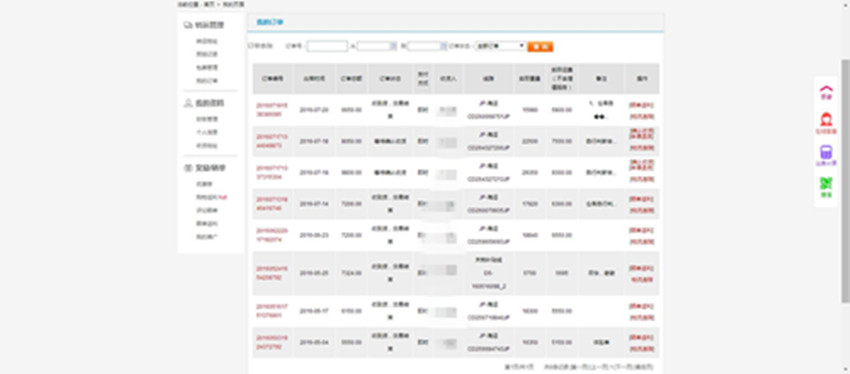Focus the end date input field
This screenshot has height=374, width=850.
427,46
